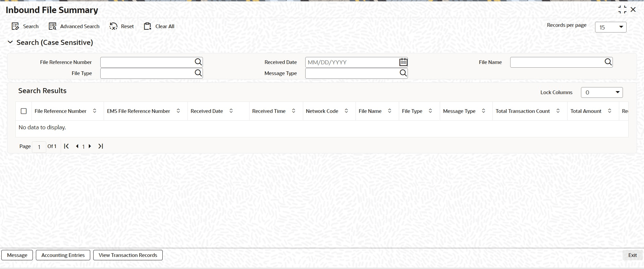Go to the last page

(101, 146)
